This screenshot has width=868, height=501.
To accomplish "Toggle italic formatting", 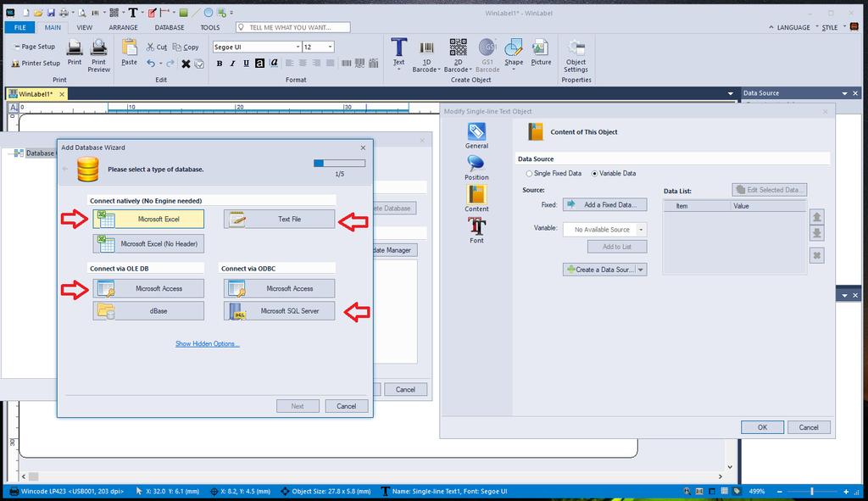I will (x=232, y=64).
